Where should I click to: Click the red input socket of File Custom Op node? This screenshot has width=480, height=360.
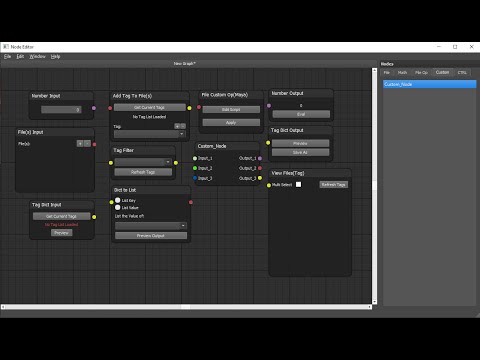point(199,107)
